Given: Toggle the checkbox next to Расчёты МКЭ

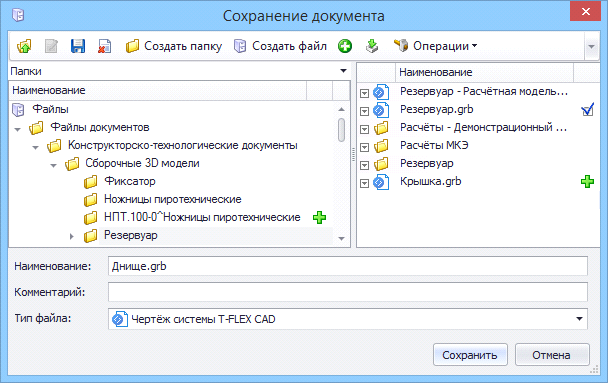Looking at the screenshot, I should pos(364,147).
